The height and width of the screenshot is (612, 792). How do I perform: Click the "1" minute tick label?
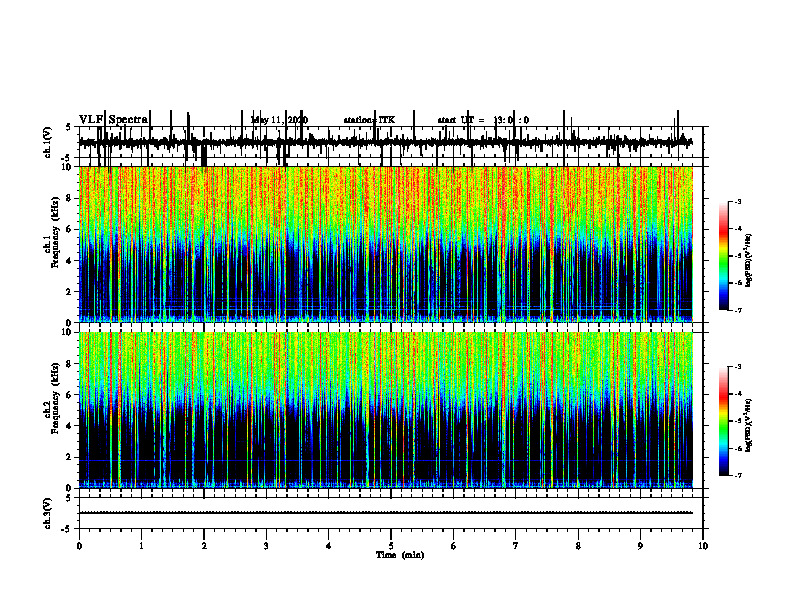pos(141,546)
